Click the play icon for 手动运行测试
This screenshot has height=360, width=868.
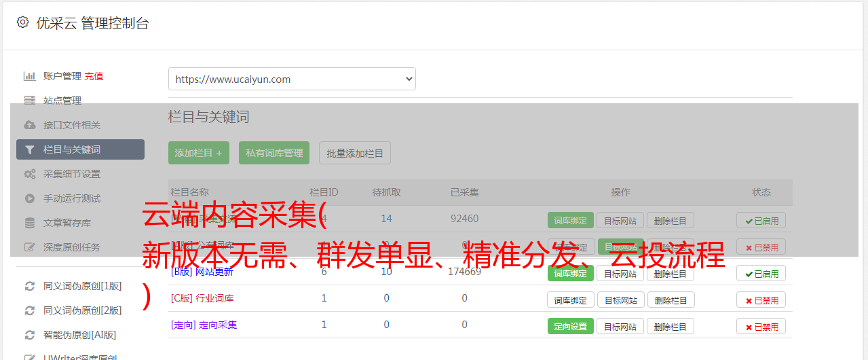click(x=30, y=198)
